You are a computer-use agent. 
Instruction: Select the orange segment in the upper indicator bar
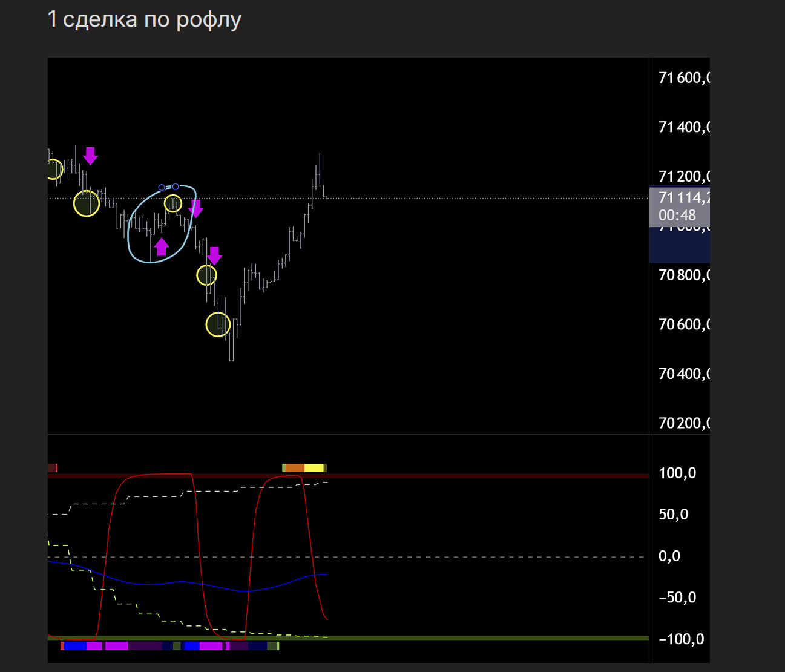pos(295,468)
